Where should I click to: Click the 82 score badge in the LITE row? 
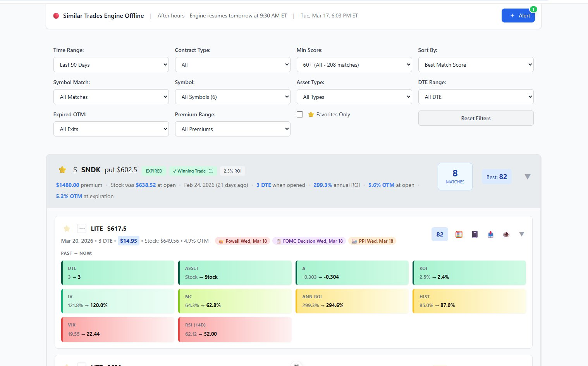tap(440, 234)
